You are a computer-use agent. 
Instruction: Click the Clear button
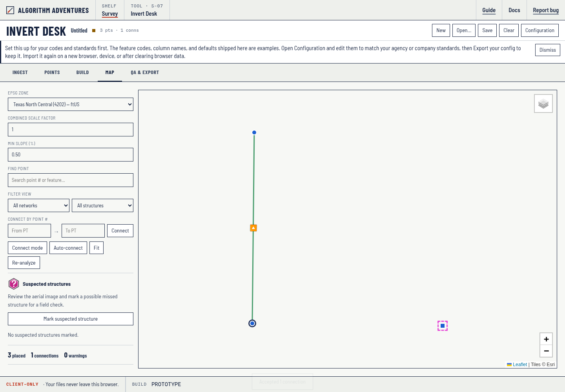coord(509,31)
